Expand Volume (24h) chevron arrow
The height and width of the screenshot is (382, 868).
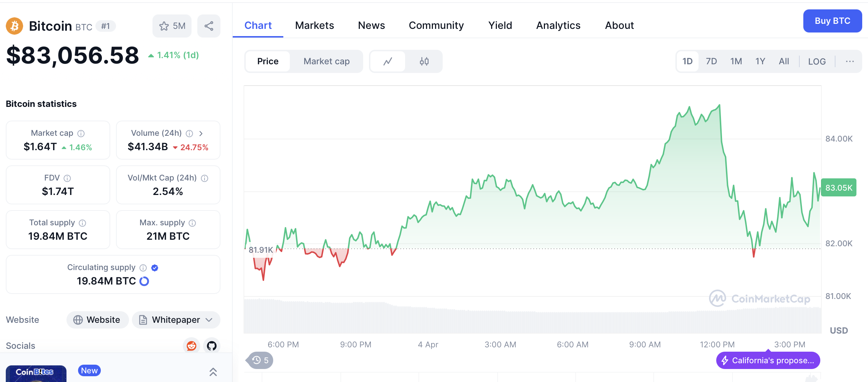click(x=201, y=134)
